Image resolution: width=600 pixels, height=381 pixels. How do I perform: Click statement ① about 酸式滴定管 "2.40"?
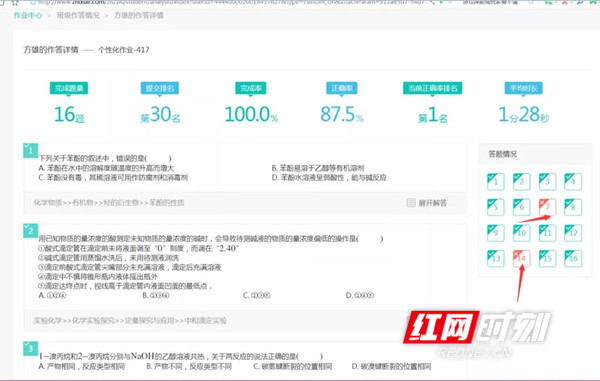point(139,248)
